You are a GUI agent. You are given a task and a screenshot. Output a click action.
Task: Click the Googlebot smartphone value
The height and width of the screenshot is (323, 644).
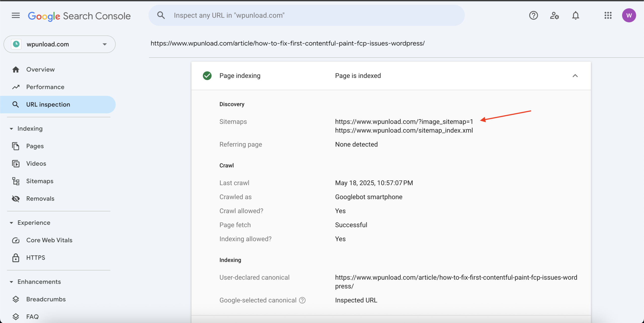coord(369,197)
